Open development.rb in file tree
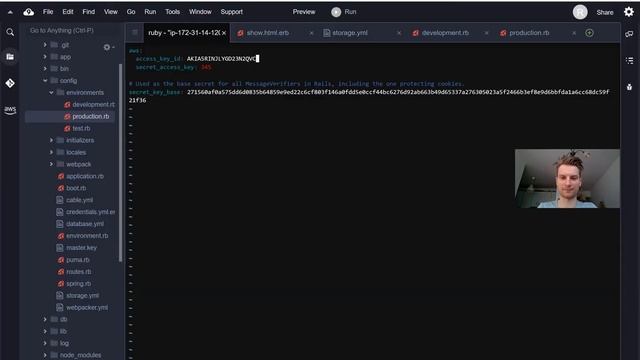The image size is (640, 360). click(x=93, y=104)
